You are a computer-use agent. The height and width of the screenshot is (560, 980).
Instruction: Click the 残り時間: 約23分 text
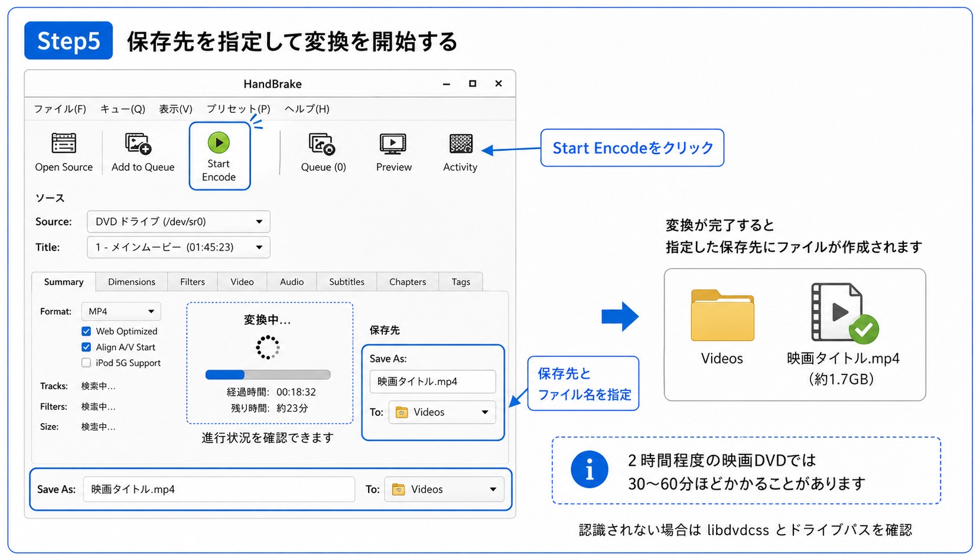269,408
